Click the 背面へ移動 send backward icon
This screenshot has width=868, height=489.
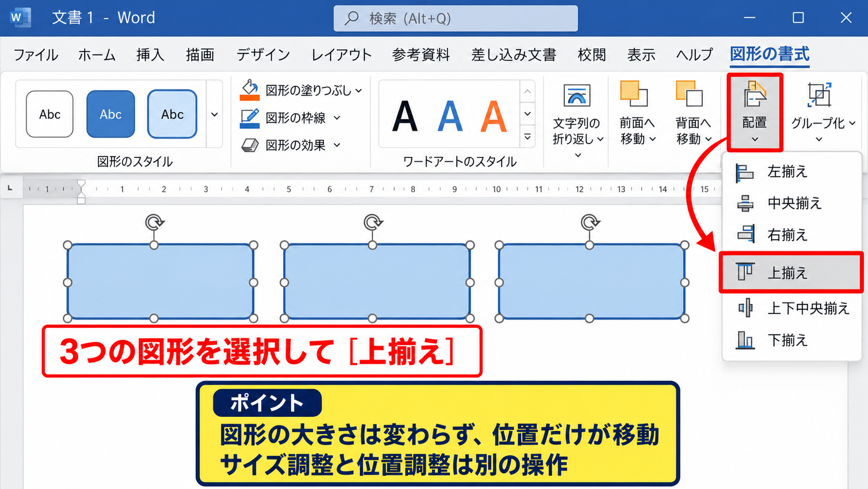[689, 94]
